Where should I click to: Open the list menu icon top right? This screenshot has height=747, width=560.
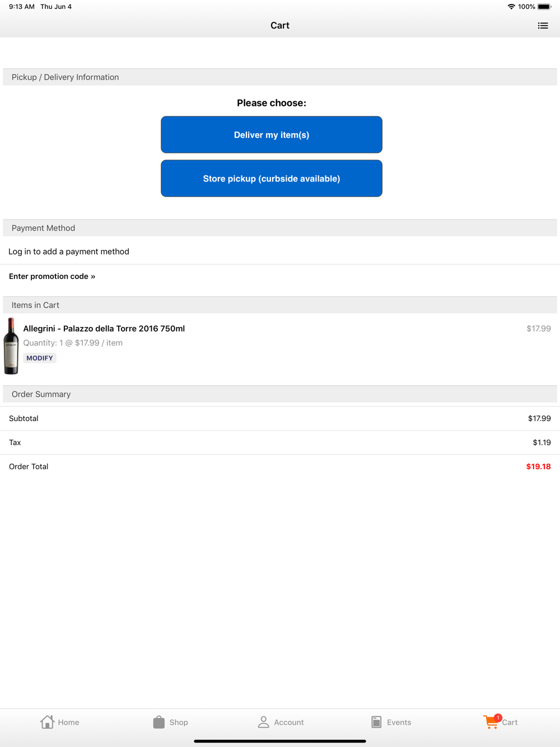543,26
